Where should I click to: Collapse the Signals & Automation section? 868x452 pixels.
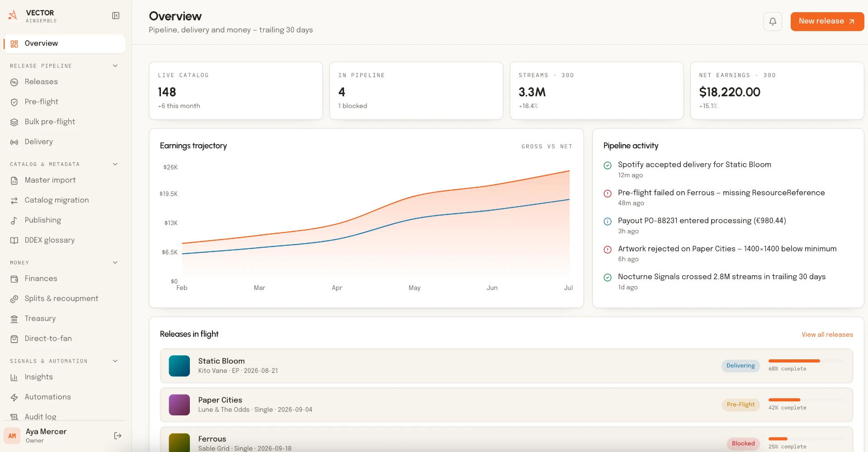pyautogui.click(x=115, y=361)
